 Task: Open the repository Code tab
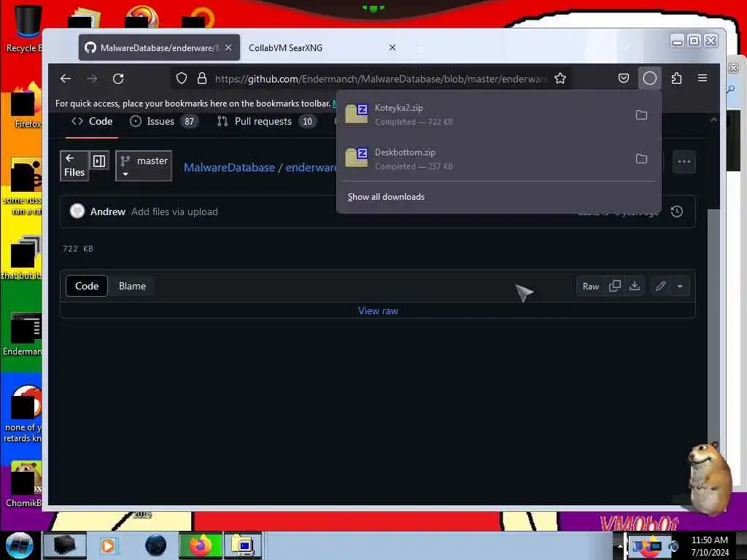coord(92,122)
